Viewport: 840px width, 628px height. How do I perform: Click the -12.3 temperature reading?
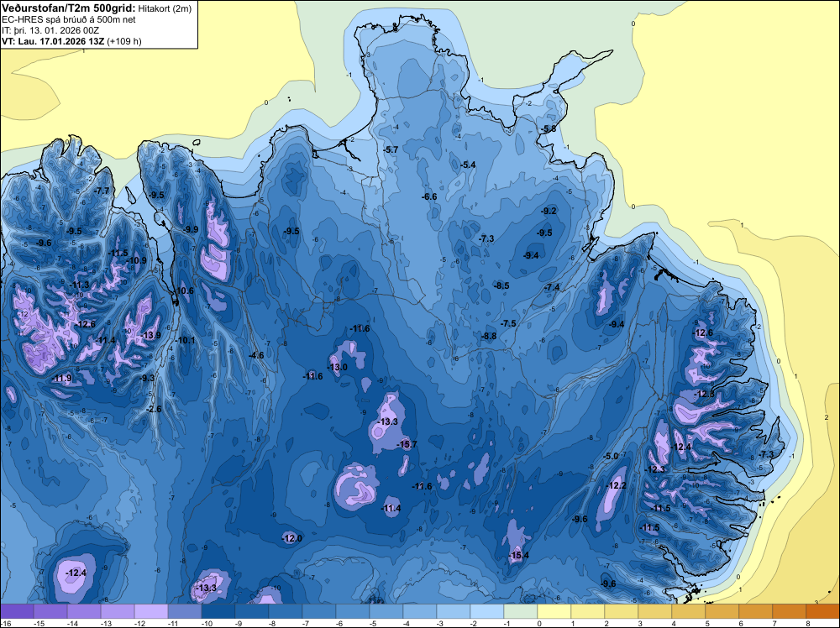pos(654,469)
